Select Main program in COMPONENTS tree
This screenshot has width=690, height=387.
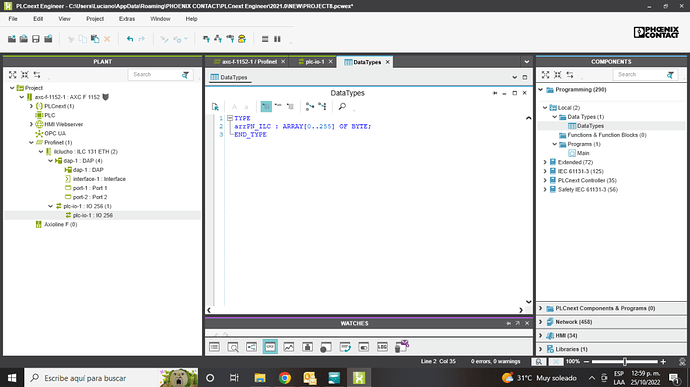[583, 153]
